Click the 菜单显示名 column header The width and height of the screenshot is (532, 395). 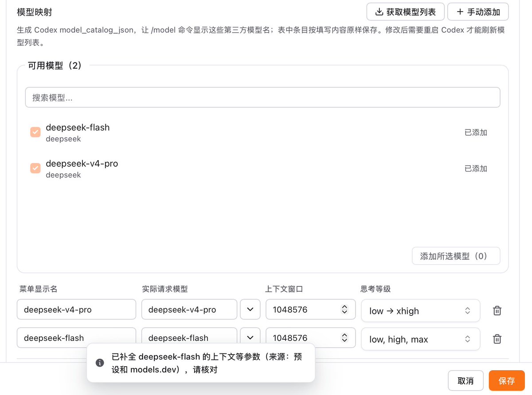(x=39, y=289)
